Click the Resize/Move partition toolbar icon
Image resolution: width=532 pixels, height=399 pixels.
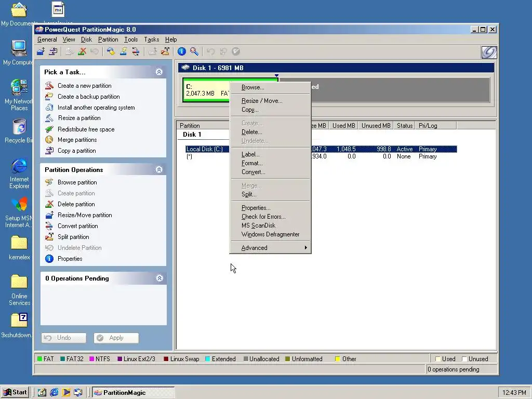pos(41,51)
